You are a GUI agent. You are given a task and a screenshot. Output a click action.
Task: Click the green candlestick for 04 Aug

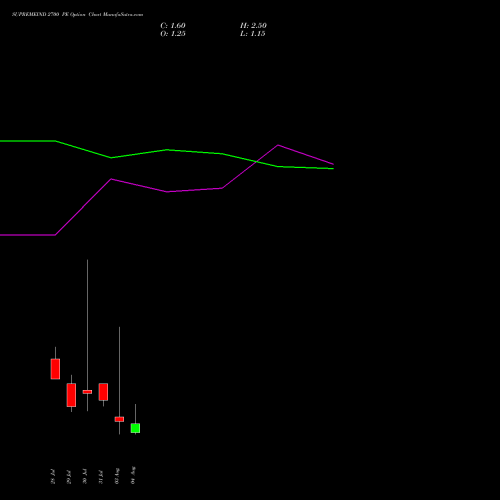pos(135,428)
